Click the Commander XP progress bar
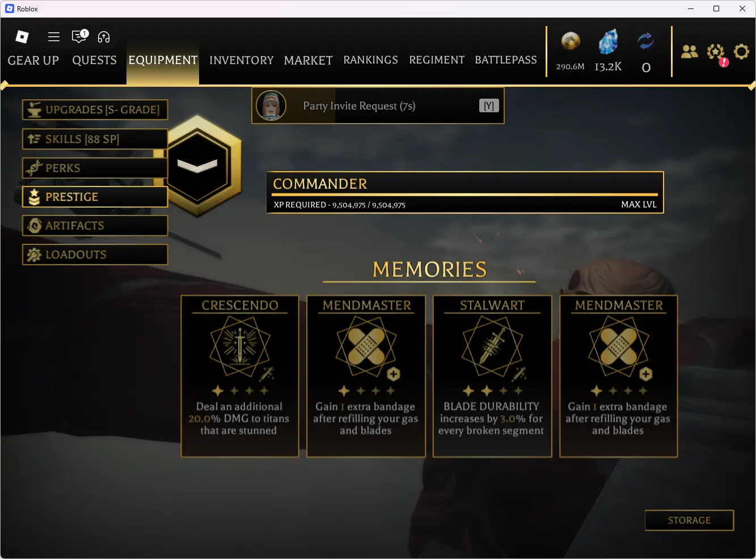Image resolution: width=756 pixels, height=559 pixels. click(465, 194)
